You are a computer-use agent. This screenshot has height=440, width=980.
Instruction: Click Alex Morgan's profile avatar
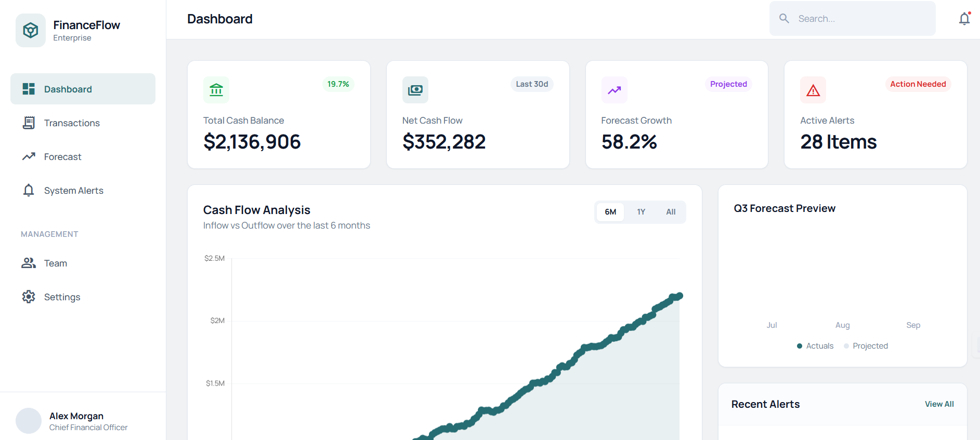point(29,421)
